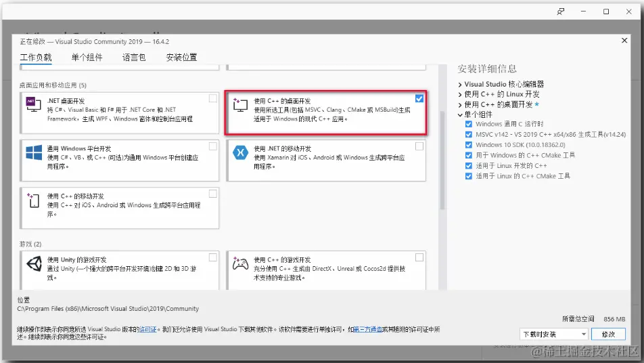Check the 使用 C++ 的游戏开发 workload
This screenshot has width=644, height=363.
click(419, 257)
